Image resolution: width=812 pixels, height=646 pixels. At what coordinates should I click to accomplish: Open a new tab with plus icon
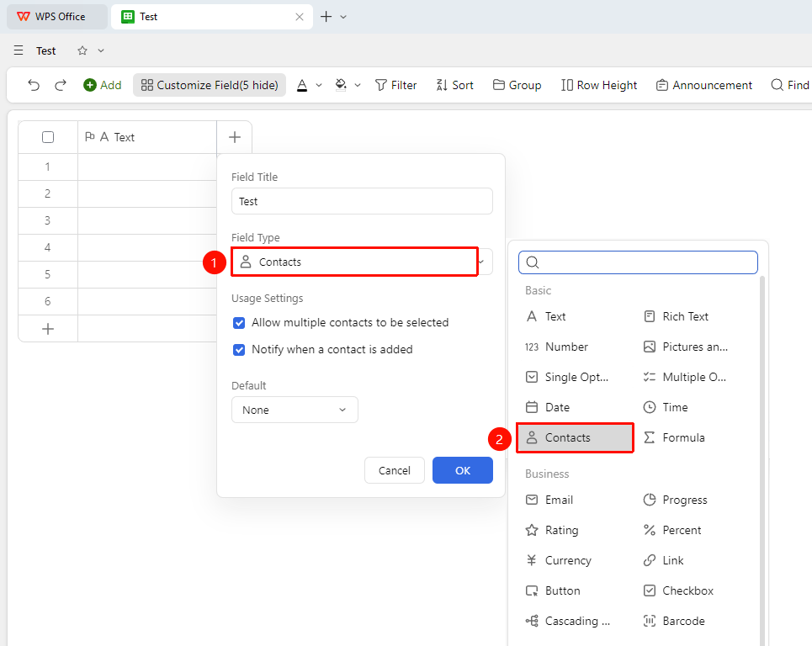pos(326,17)
